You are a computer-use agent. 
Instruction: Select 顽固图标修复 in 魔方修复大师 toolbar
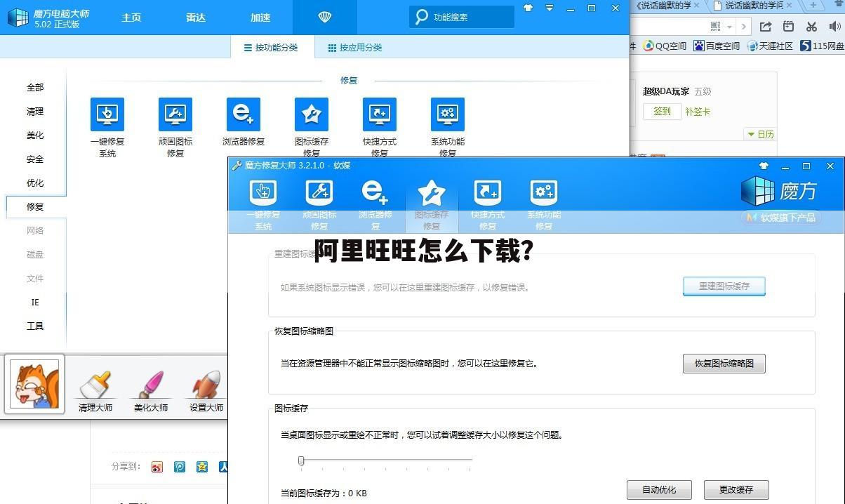click(x=319, y=204)
